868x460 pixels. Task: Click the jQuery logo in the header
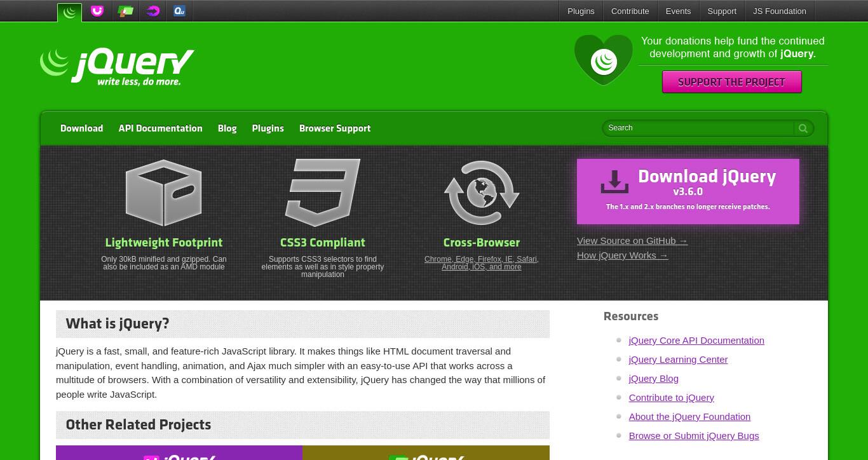[117, 67]
